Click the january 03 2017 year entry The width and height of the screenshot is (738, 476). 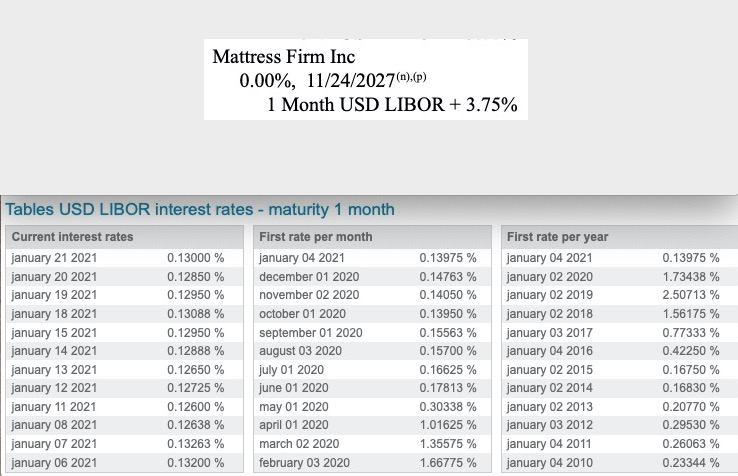tap(550, 332)
